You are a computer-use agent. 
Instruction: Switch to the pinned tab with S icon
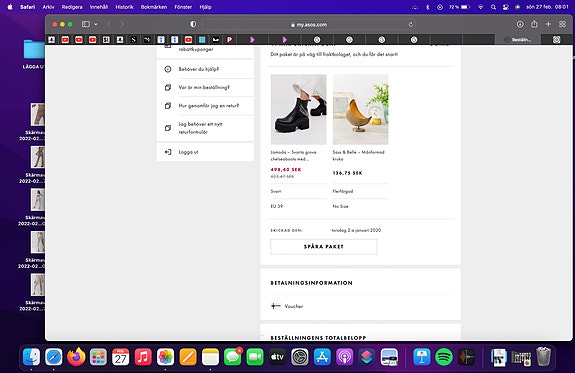[133, 40]
